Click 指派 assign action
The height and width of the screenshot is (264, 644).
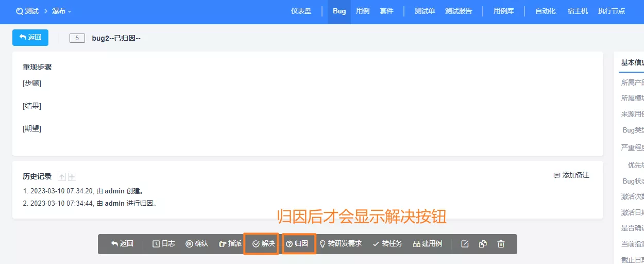tap(230, 244)
